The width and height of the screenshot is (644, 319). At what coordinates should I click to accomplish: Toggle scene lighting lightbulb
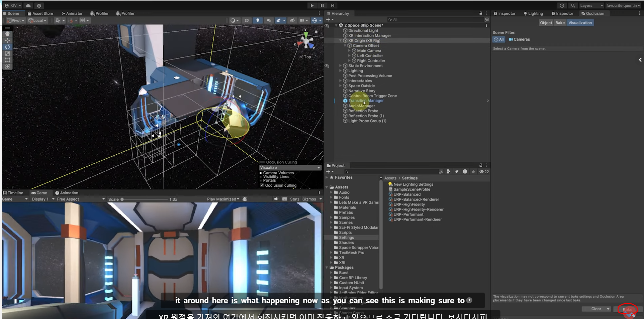(x=258, y=20)
